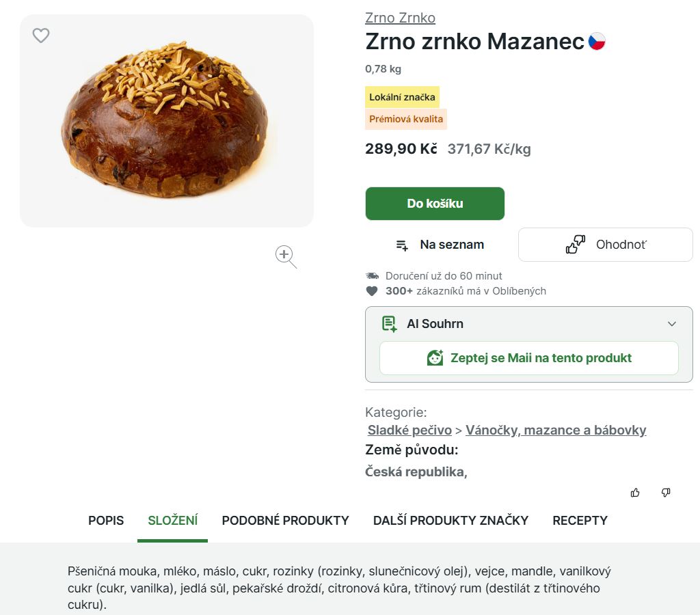Open the Zrno Zrnko brand link
Image resolution: width=700 pixels, height=615 pixels.
[x=400, y=18]
